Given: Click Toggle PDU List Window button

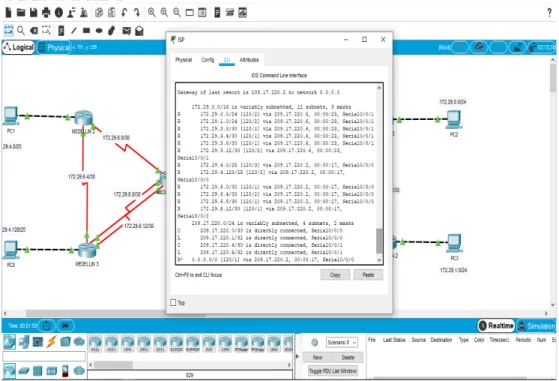Looking at the screenshot, I should click(x=333, y=371).
